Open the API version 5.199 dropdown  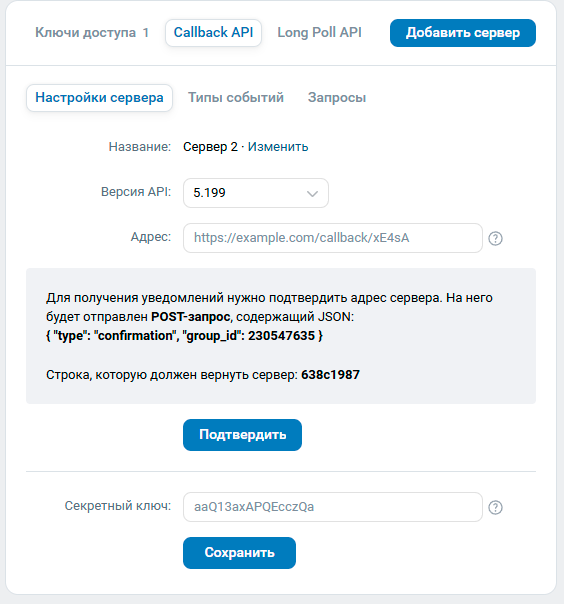click(x=256, y=193)
